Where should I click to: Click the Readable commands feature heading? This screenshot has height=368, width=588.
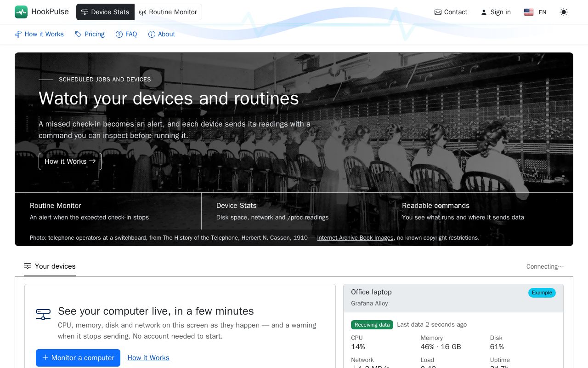(435, 206)
